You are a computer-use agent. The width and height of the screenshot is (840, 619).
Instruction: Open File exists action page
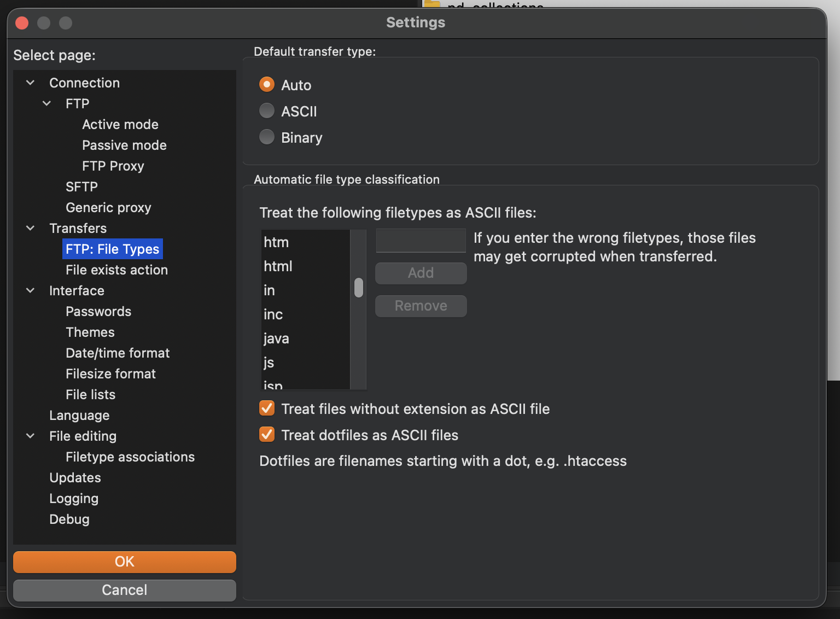tap(116, 270)
